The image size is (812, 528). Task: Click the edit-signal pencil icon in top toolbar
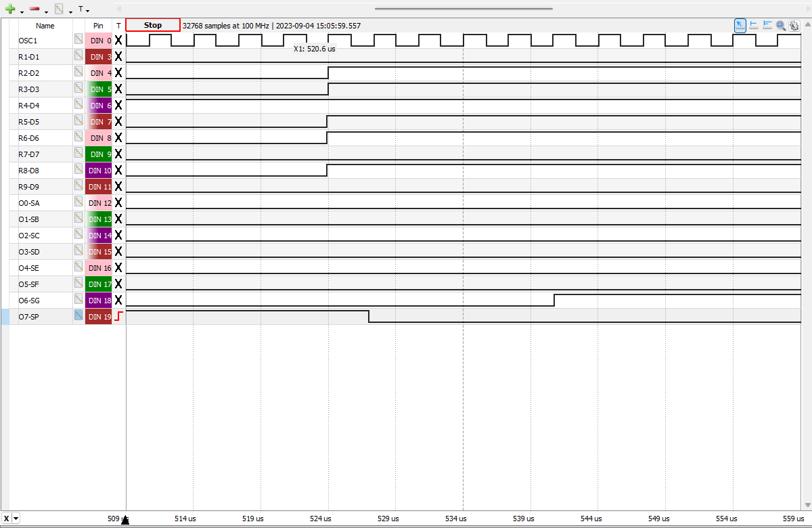[x=60, y=9]
